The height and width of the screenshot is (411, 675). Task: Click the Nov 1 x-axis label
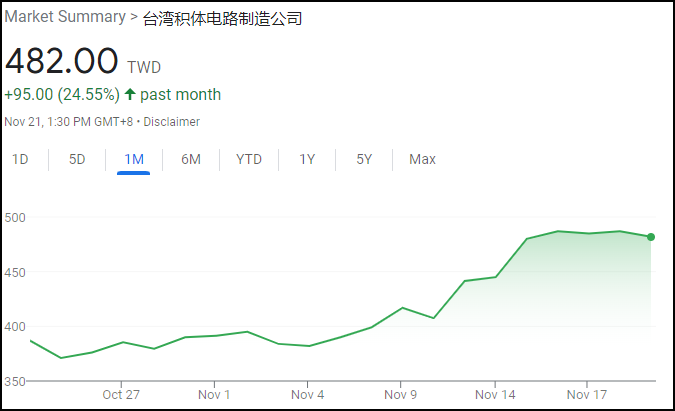(x=214, y=395)
